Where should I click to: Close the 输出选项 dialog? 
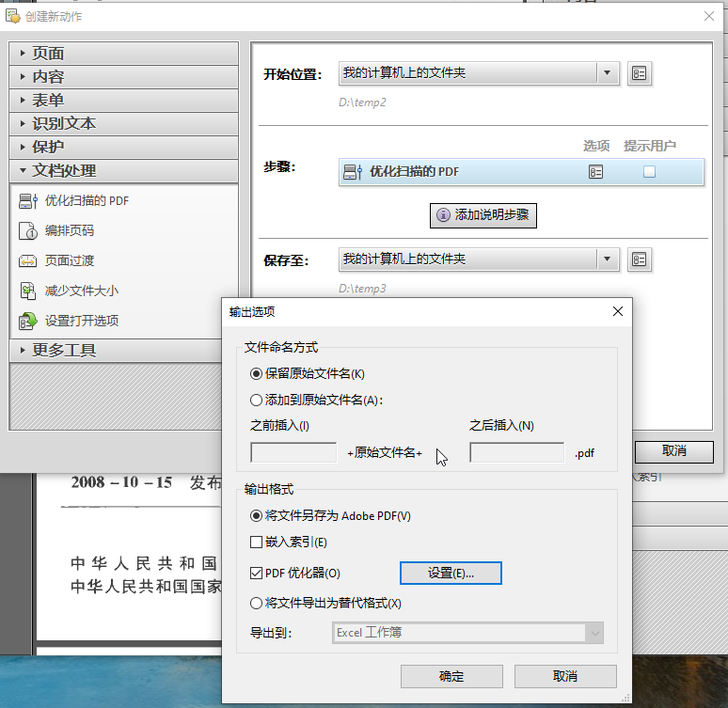(x=618, y=311)
